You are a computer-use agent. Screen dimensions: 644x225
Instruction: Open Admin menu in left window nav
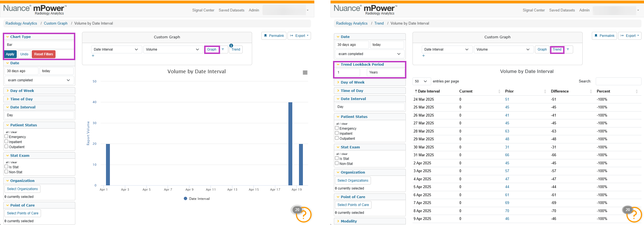pos(254,10)
